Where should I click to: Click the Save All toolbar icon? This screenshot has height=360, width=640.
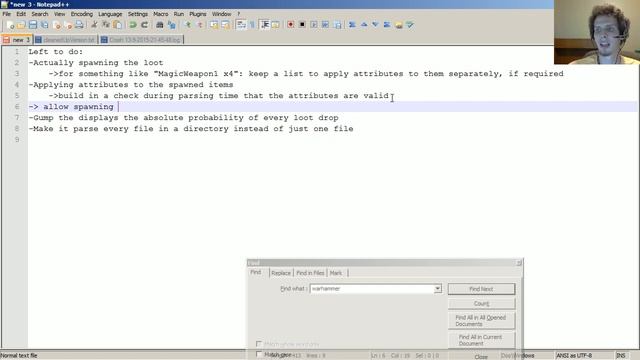[44, 25]
